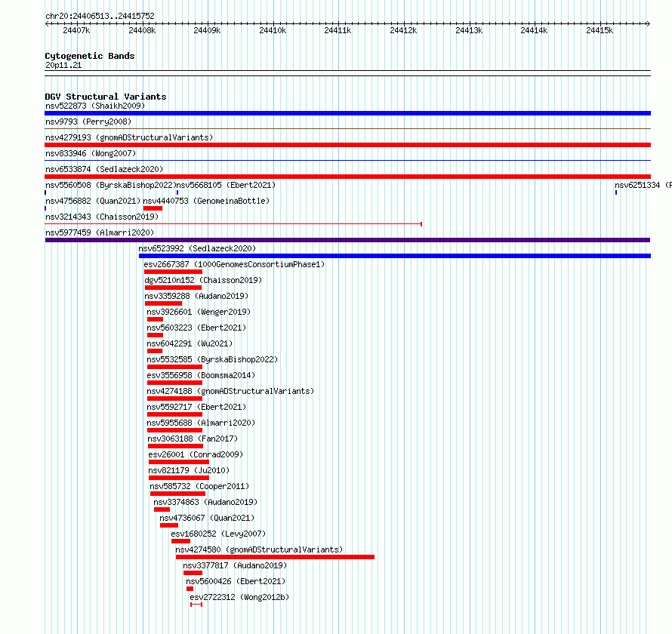672x634 pixels.
Task: Open nsv5603223 (Ebert2021) label
Action: 196,328
